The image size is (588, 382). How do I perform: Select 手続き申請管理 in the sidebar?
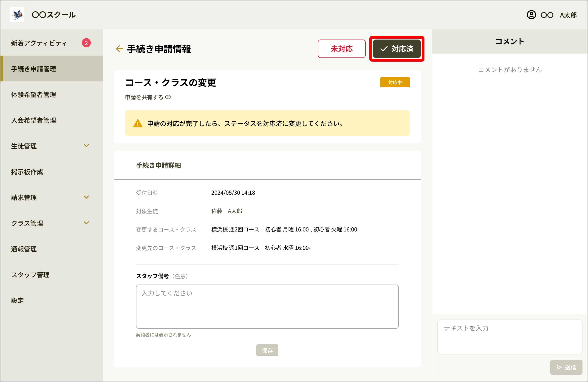52,69
